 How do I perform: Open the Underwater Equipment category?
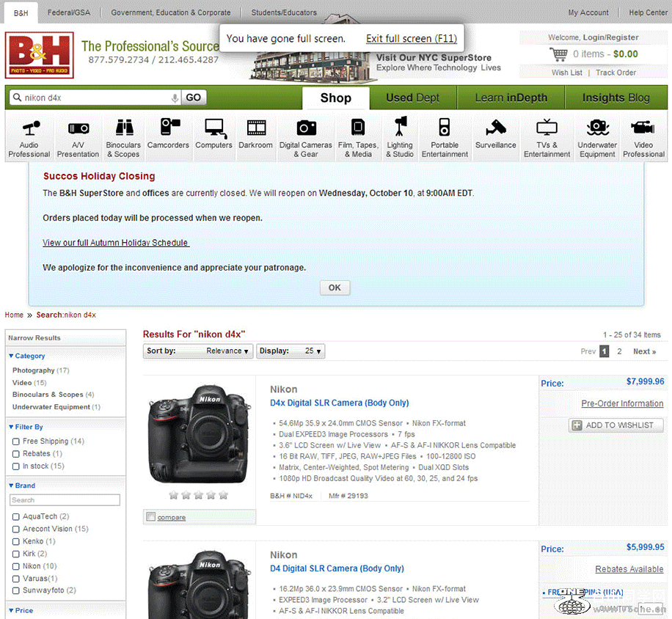(x=596, y=136)
